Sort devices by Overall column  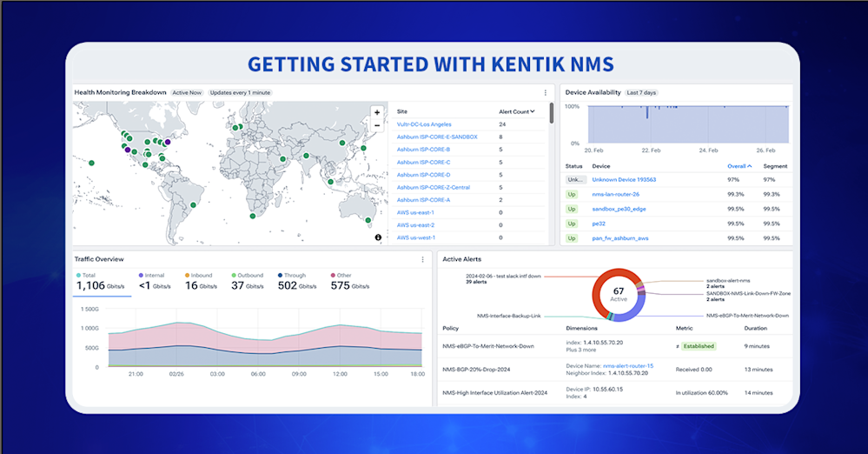point(739,166)
